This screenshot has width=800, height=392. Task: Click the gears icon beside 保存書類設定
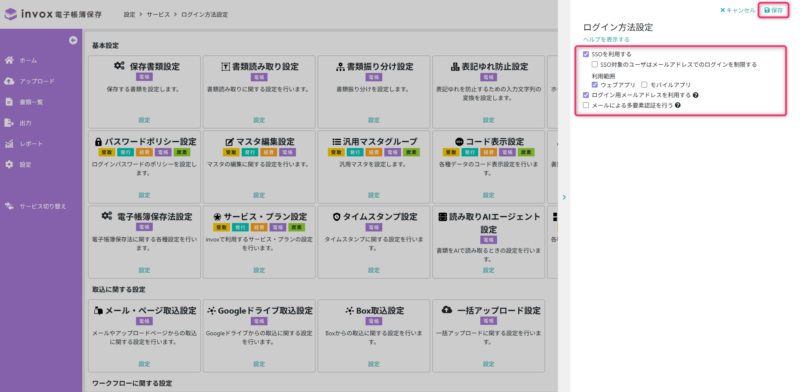119,66
